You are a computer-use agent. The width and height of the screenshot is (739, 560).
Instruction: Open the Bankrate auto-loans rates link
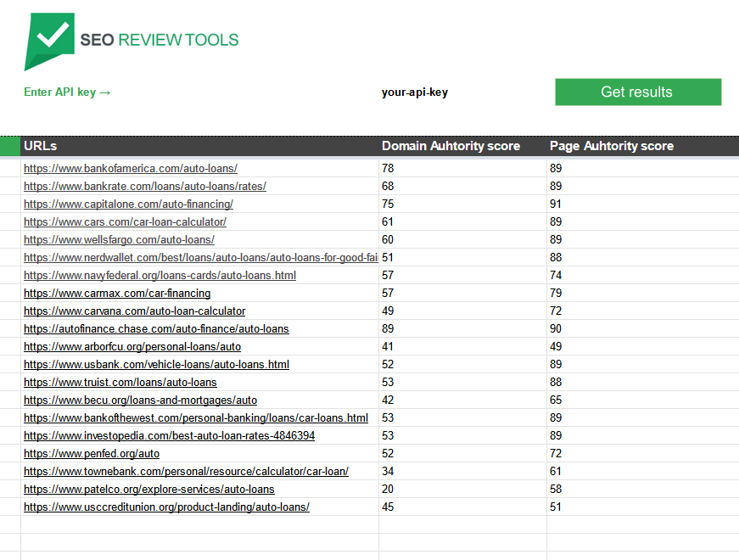click(x=144, y=186)
